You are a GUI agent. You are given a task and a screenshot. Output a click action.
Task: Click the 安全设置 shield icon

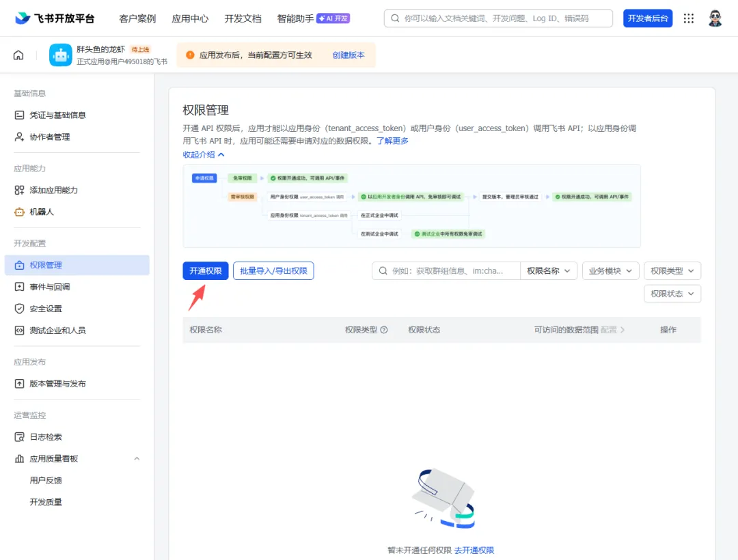click(x=19, y=309)
